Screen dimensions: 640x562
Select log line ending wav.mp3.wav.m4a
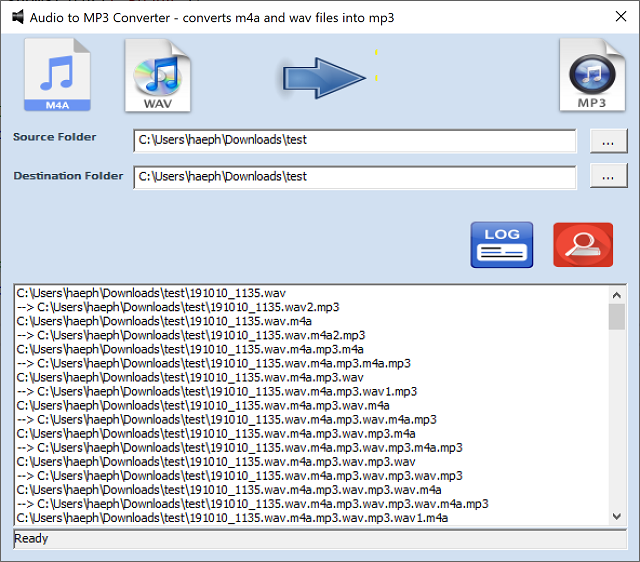(229, 490)
